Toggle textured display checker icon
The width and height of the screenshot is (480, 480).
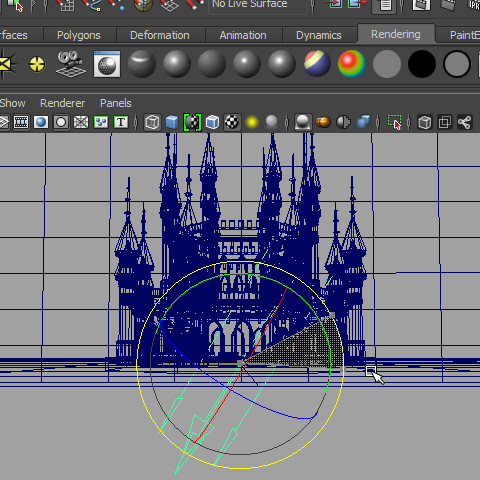pyautogui.click(x=232, y=122)
